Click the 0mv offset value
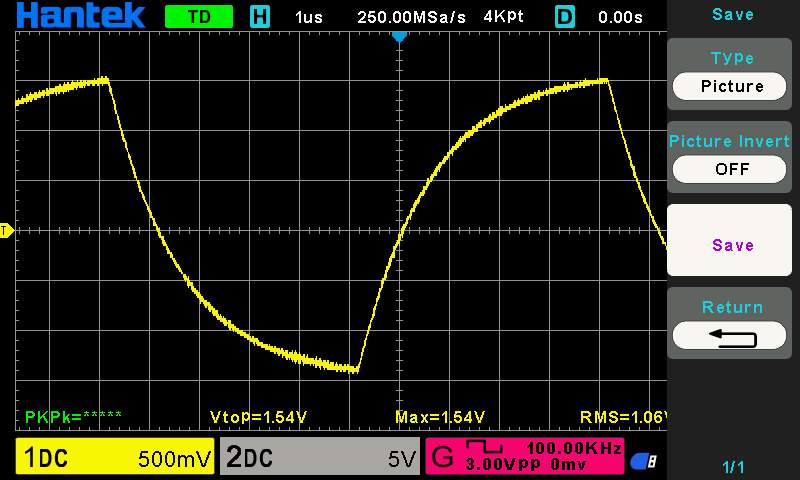The image size is (800, 480). tap(569, 464)
